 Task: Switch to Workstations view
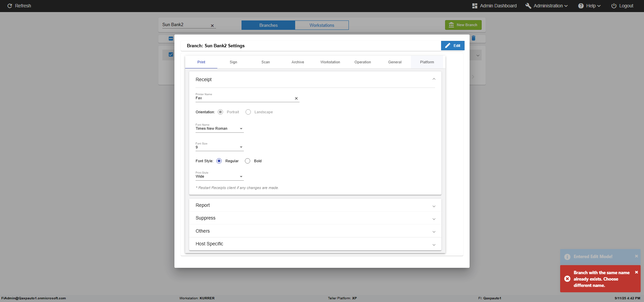(x=322, y=25)
